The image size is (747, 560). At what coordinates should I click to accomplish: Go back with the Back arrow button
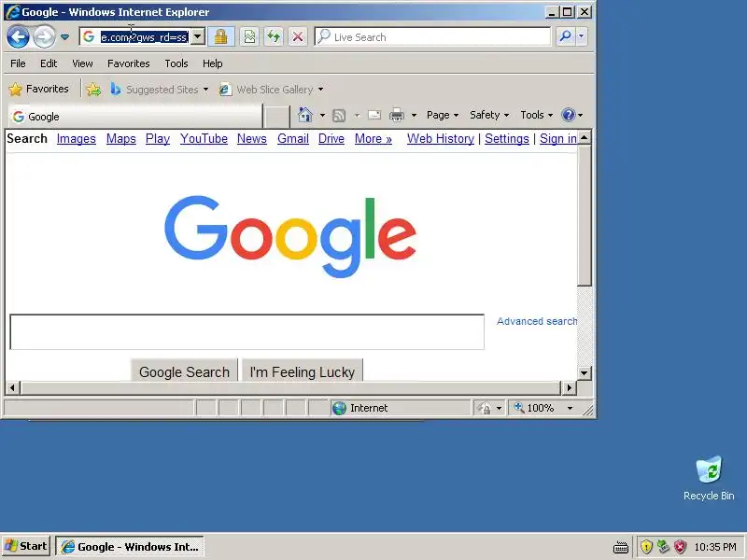pos(18,36)
